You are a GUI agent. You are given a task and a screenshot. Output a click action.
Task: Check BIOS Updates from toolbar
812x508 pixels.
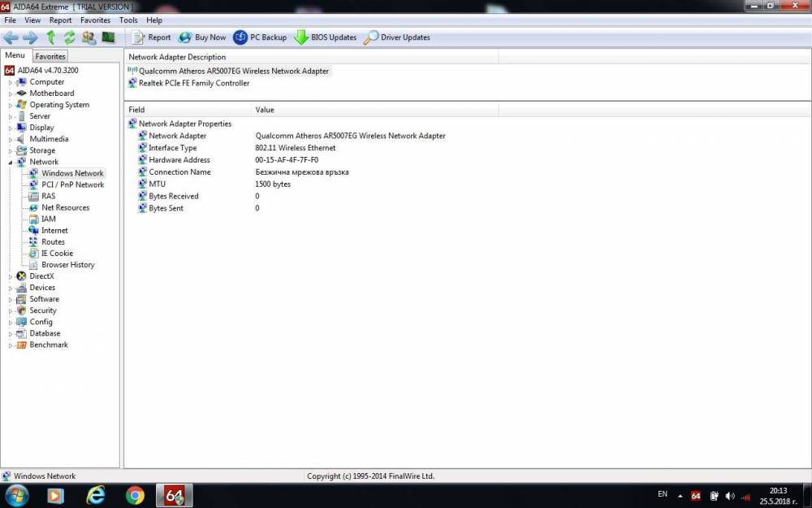pos(326,37)
